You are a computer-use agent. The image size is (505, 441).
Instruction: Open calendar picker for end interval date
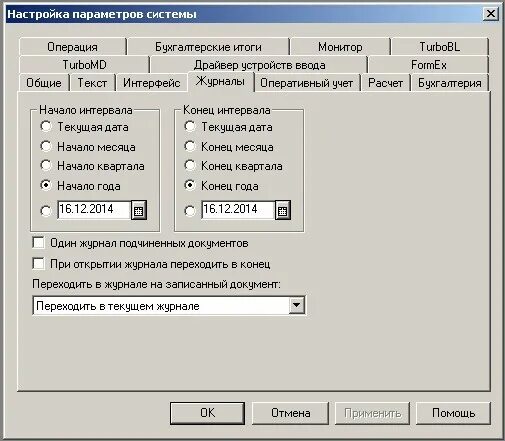coord(283,210)
